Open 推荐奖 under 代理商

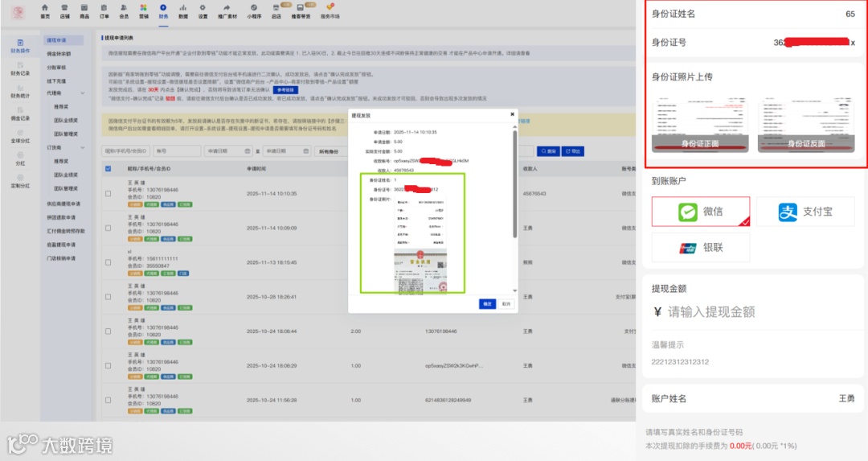(x=61, y=106)
